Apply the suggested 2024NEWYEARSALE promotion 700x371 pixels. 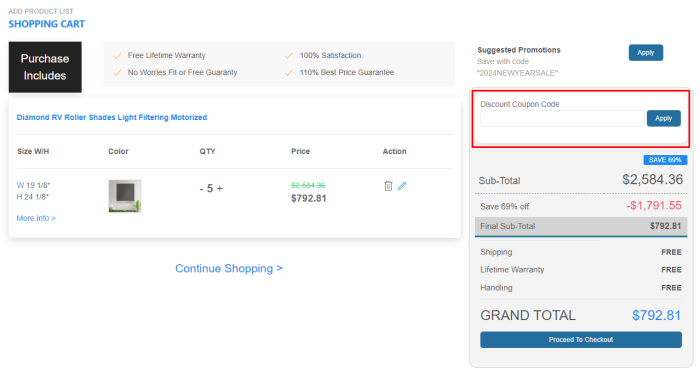coord(646,53)
